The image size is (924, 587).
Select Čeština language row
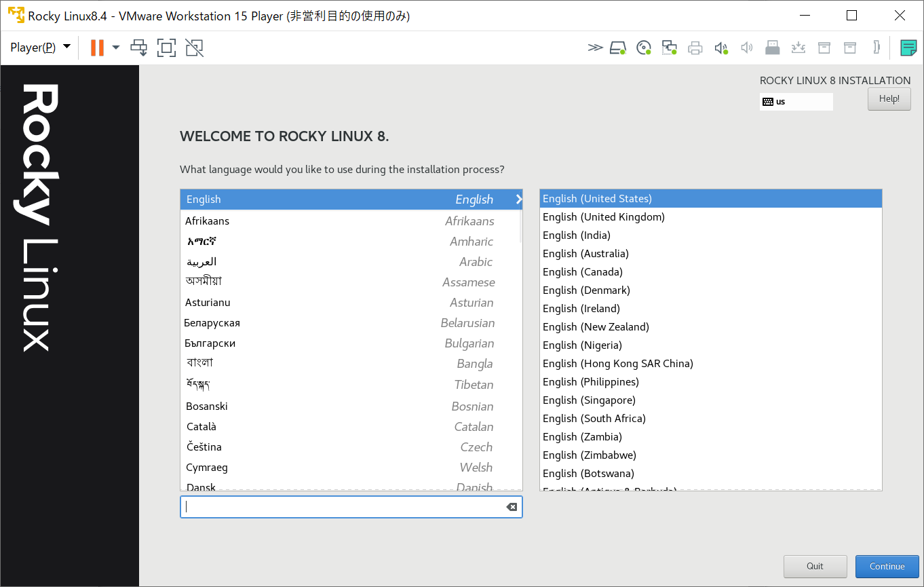click(351, 447)
